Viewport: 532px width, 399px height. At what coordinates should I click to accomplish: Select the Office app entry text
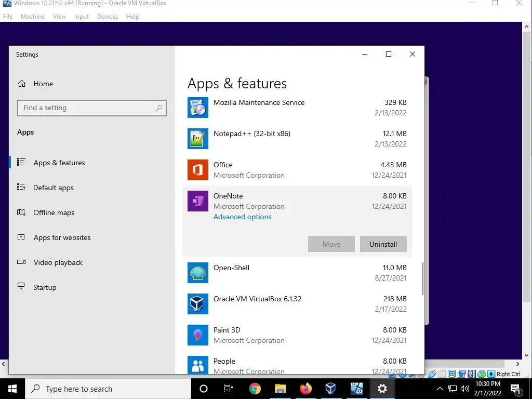(223, 165)
